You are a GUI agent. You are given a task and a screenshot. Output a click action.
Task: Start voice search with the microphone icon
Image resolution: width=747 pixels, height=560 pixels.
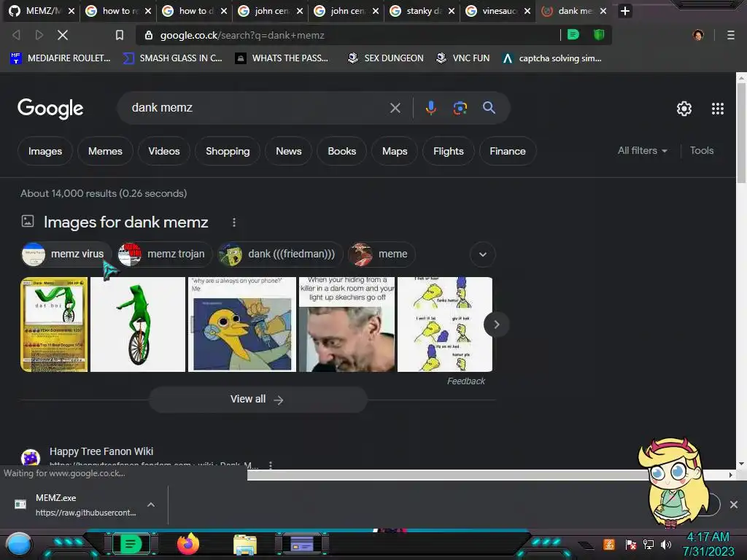point(430,108)
